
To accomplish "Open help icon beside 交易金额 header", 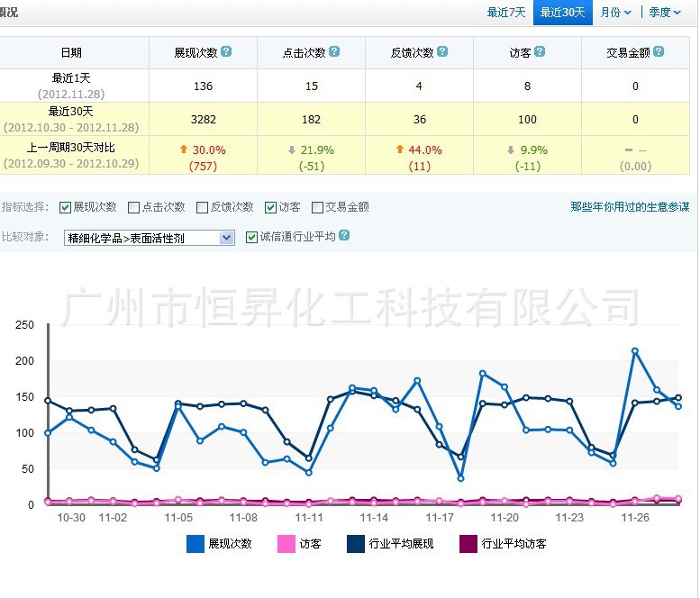I will click(x=659, y=51).
